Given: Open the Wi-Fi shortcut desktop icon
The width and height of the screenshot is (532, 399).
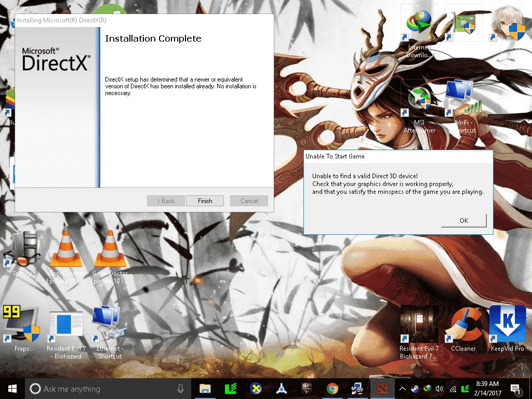Looking at the screenshot, I should (x=463, y=107).
